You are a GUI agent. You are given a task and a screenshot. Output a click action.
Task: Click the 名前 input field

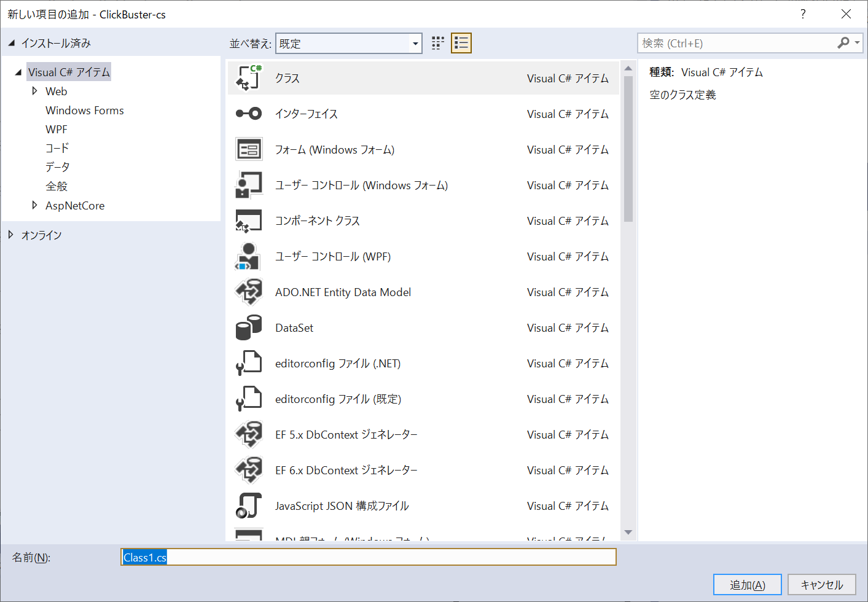[x=369, y=557]
